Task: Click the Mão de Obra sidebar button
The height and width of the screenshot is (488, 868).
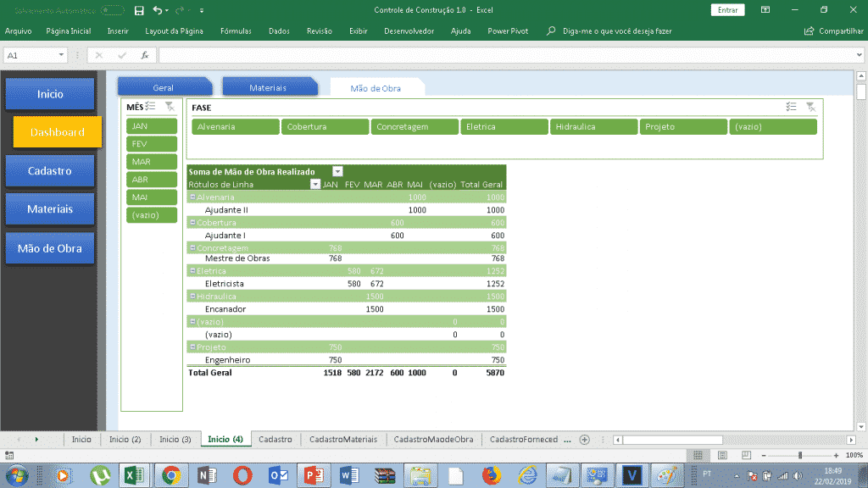Action: pyautogui.click(x=50, y=248)
